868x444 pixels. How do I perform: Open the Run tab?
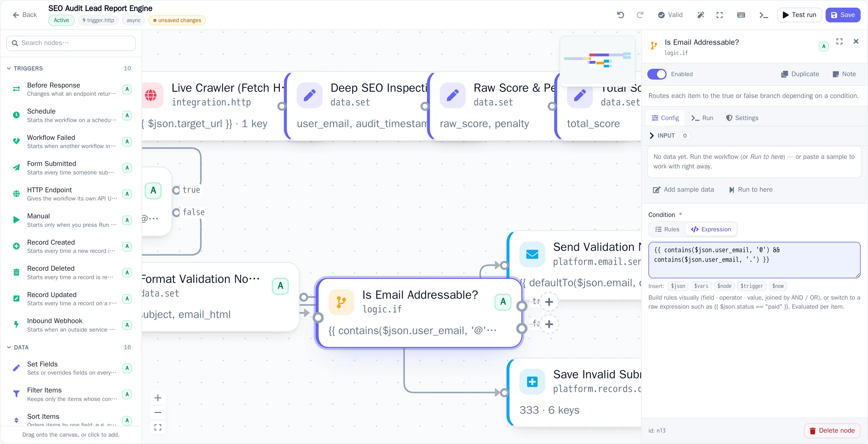click(702, 118)
